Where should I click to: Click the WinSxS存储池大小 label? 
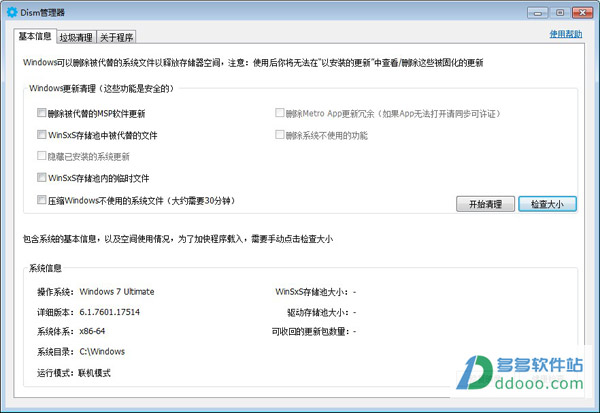(311, 292)
